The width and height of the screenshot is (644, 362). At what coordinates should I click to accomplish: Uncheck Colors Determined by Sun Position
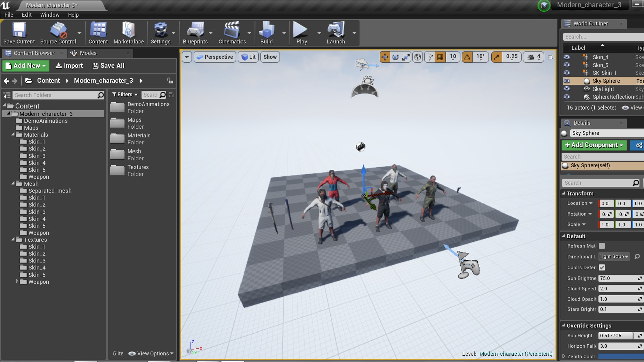[x=602, y=267]
